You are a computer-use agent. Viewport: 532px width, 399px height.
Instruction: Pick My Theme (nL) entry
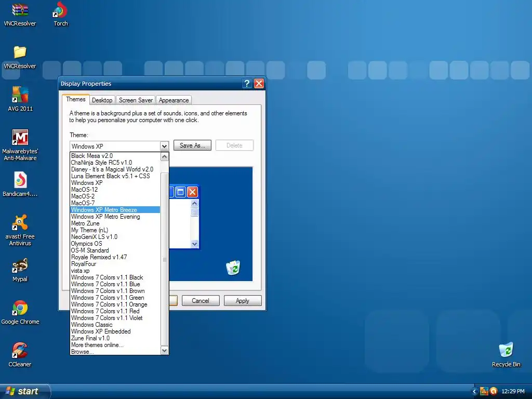(x=115, y=230)
